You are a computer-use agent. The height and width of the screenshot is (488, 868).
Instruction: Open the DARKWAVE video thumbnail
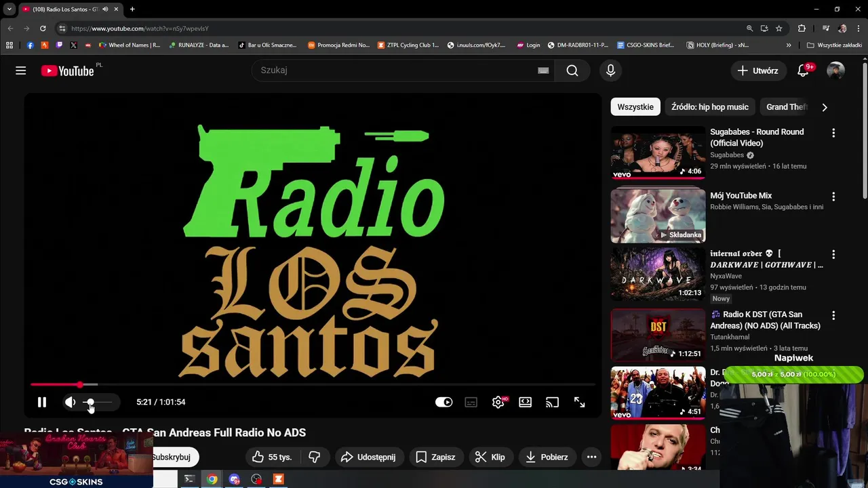(658, 274)
